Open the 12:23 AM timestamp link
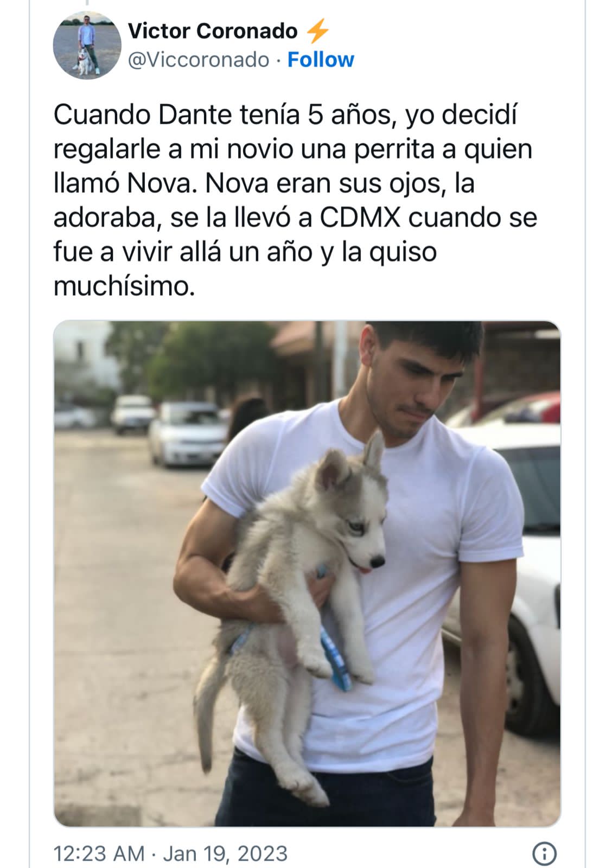The width and height of the screenshot is (593, 868). click(99, 853)
